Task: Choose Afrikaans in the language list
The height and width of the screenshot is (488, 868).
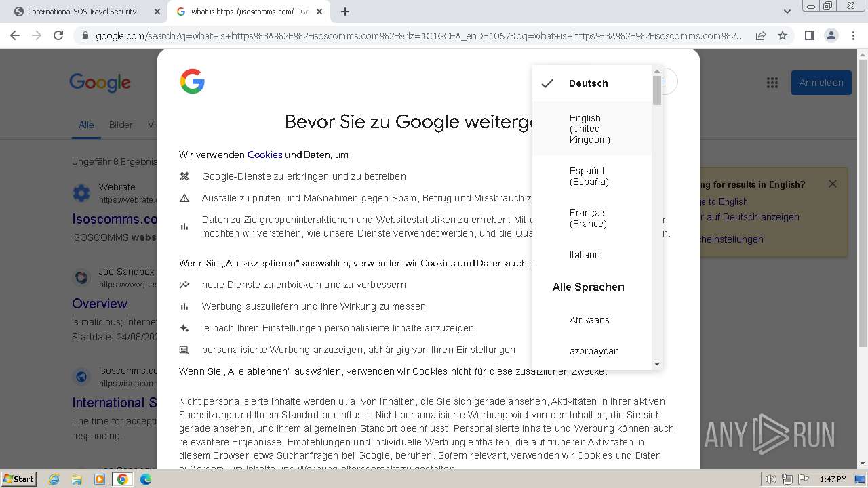Action: click(592, 320)
